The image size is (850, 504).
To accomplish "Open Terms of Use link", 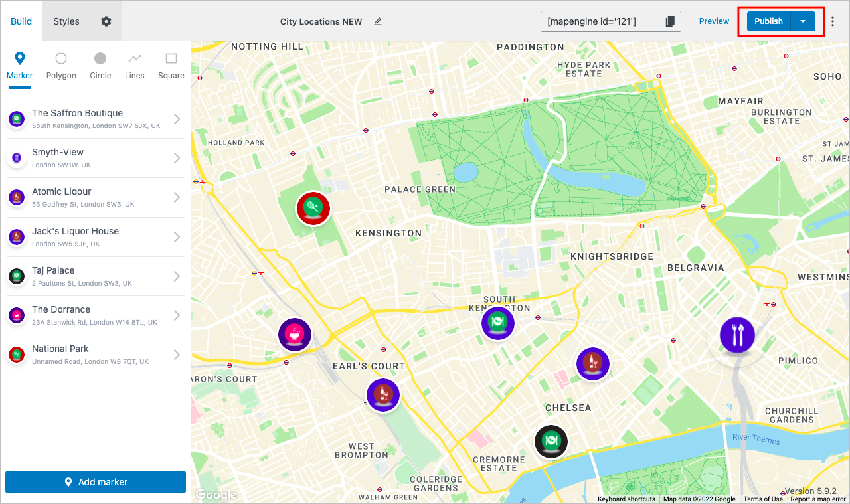I will tap(763, 499).
